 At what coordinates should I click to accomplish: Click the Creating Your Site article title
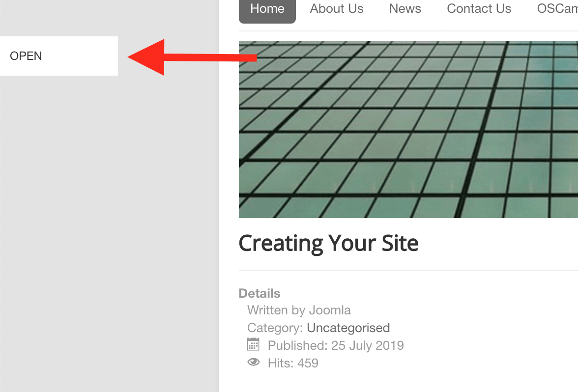(328, 243)
